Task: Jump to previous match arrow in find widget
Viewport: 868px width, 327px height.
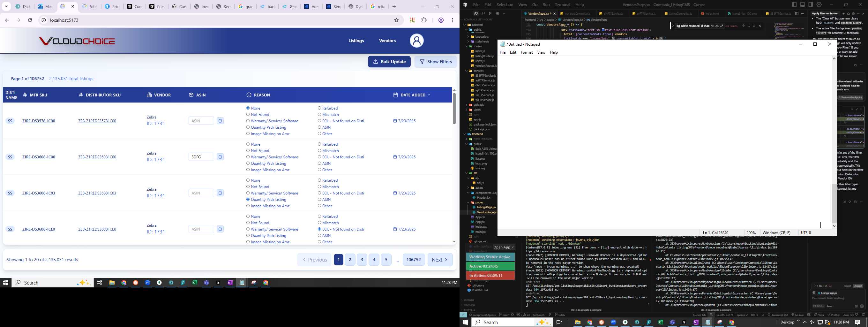Action: [743, 26]
